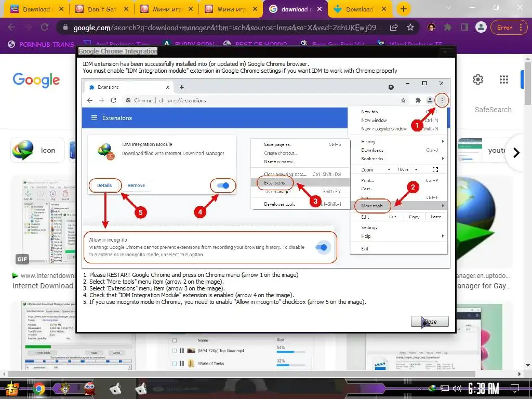Screen dimensions: 532x399
Task: Click instruction "5. If you use incognito mode"
Action: pyautogui.click(x=224, y=302)
